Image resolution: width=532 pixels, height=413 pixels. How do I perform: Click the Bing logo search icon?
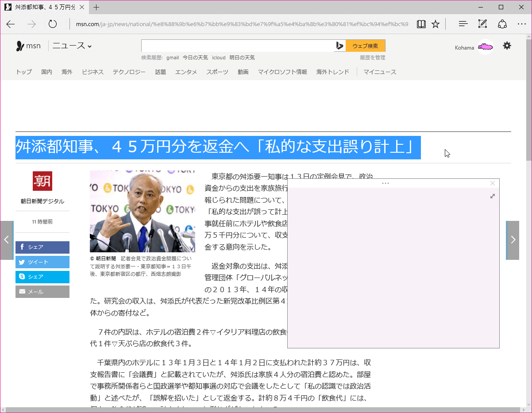tap(340, 46)
